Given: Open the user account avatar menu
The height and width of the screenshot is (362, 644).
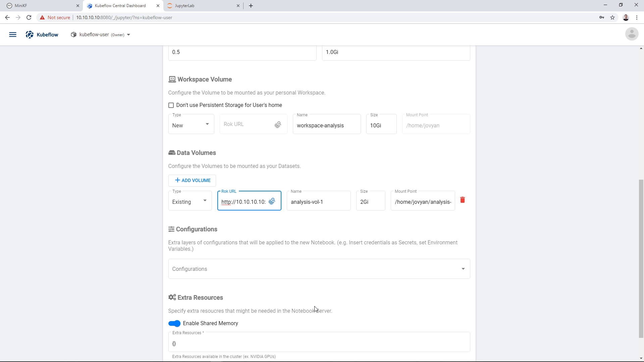Looking at the screenshot, I should (x=632, y=34).
